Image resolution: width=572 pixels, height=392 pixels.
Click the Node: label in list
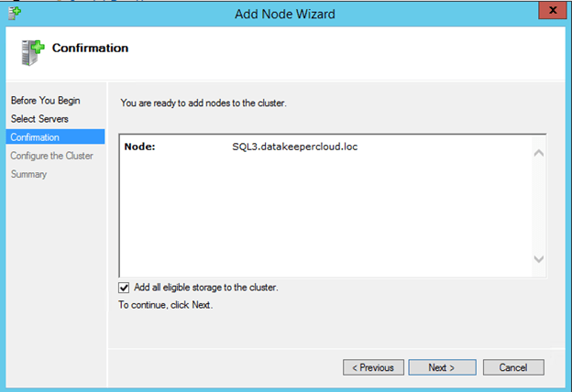pyautogui.click(x=139, y=147)
